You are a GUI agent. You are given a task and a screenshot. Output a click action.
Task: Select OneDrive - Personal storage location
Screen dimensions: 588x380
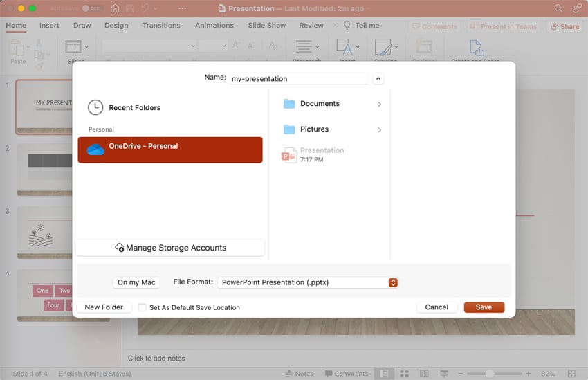[x=169, y=150]
